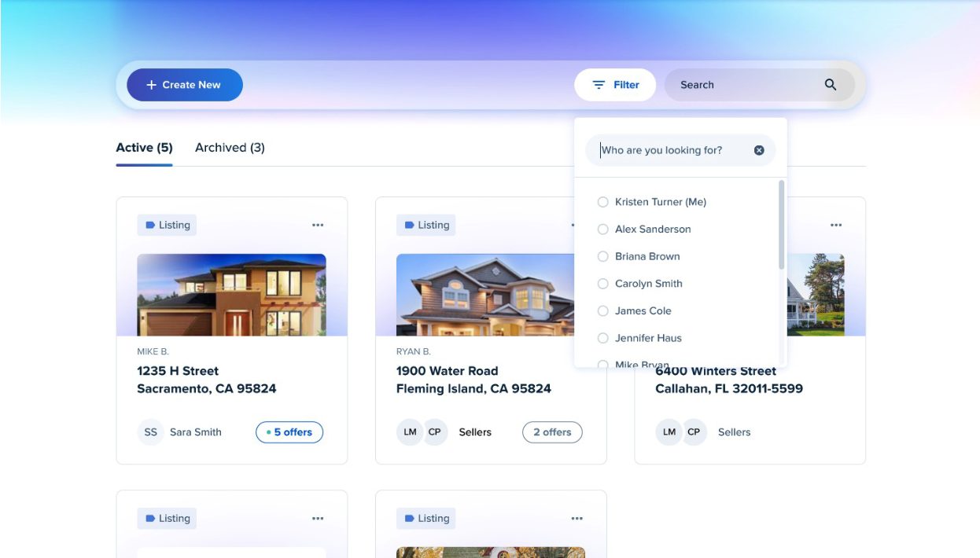This screenshot has width=980, height=558.
Task: View the 5 offers badge
Action: click(x=289, y=432)
